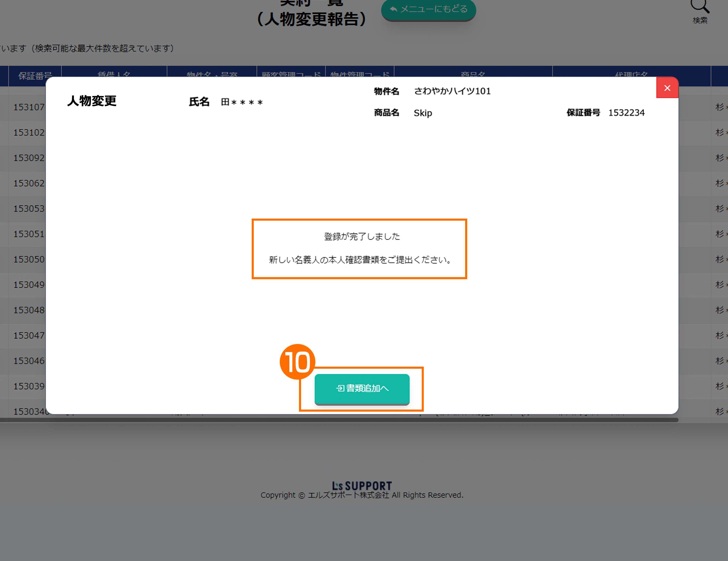Select row with number 153102
Viewport: 728px width, 561px height.
click(29, 132)
